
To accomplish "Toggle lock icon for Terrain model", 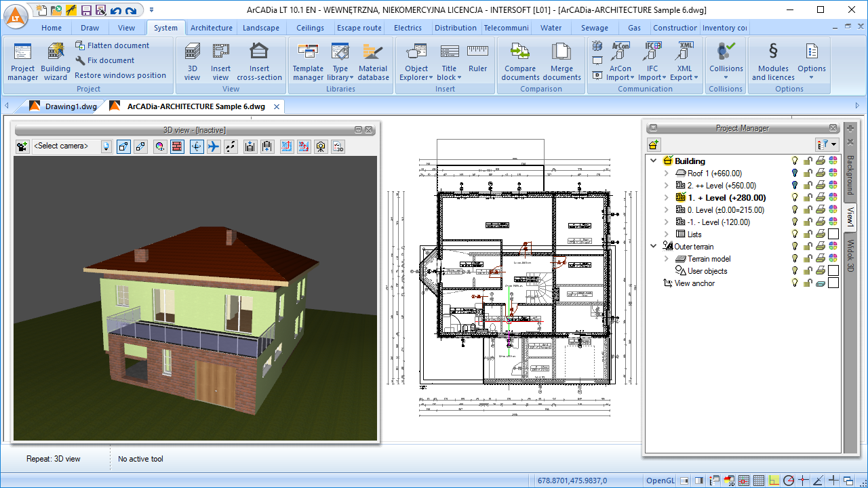I will tap(808, 259).
